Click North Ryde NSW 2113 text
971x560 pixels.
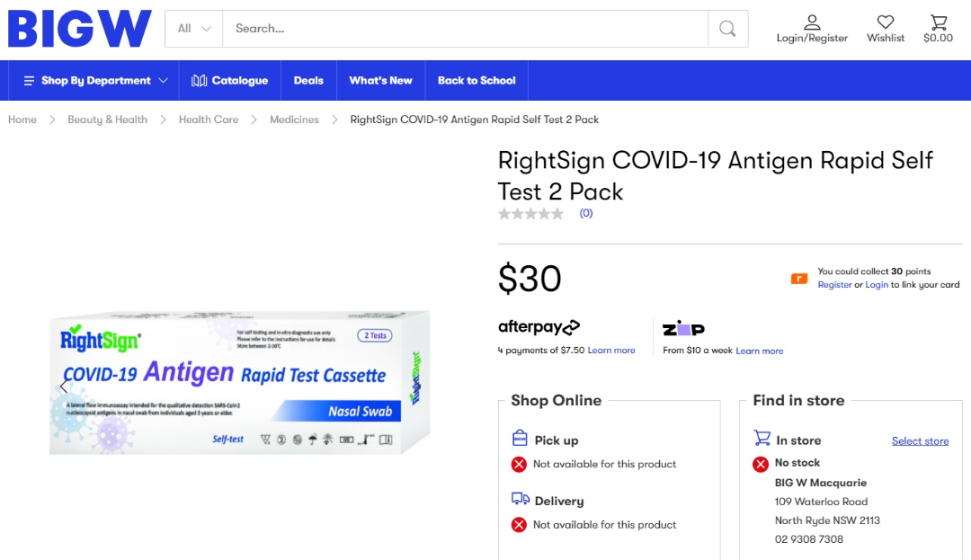827,520
